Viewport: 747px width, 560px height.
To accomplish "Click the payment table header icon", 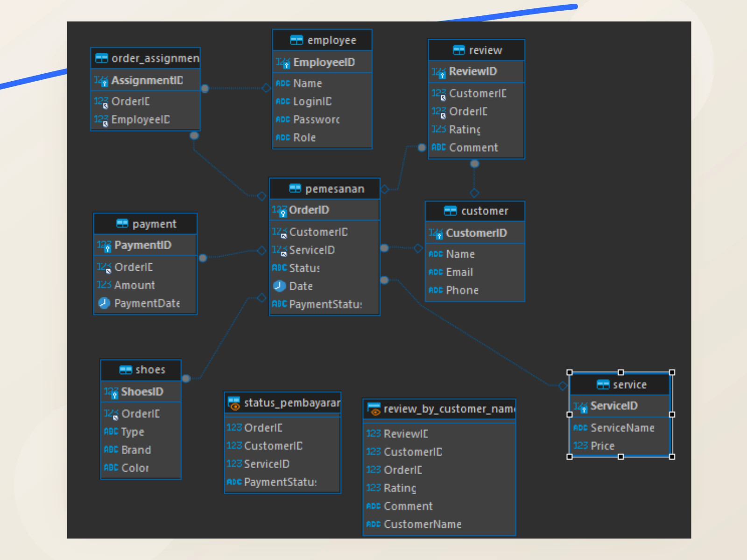I will [x=122, y=224].
